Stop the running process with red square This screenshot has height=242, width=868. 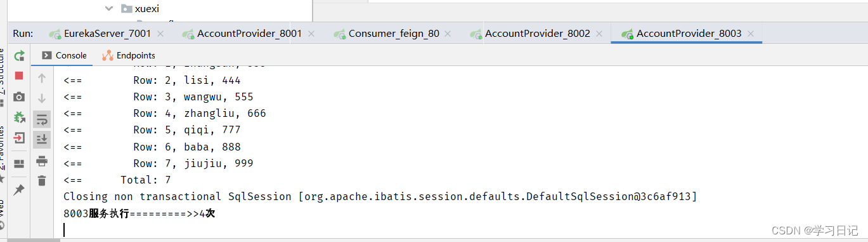(19, 76)
